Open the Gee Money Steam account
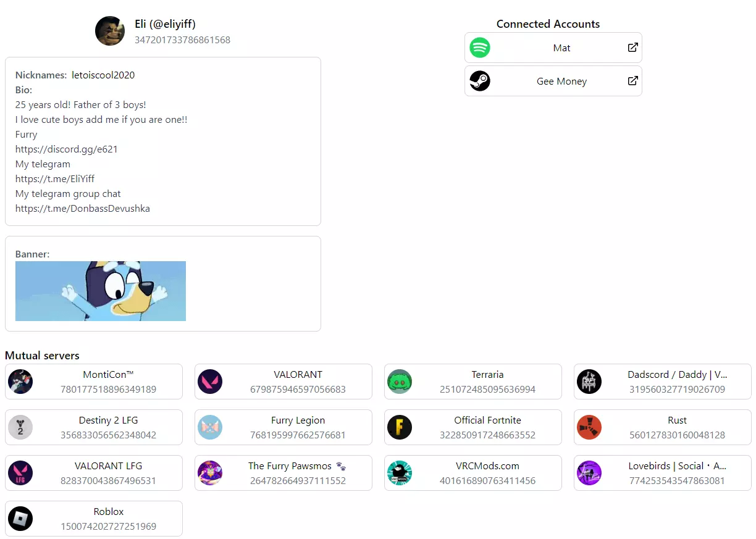This screenshot has width=756, height=539. click(x=553, y=81)
